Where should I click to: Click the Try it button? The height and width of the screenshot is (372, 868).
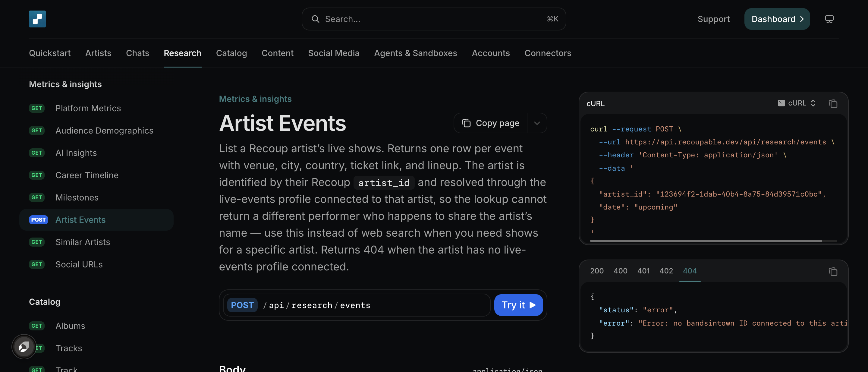(x=518, y=305)
